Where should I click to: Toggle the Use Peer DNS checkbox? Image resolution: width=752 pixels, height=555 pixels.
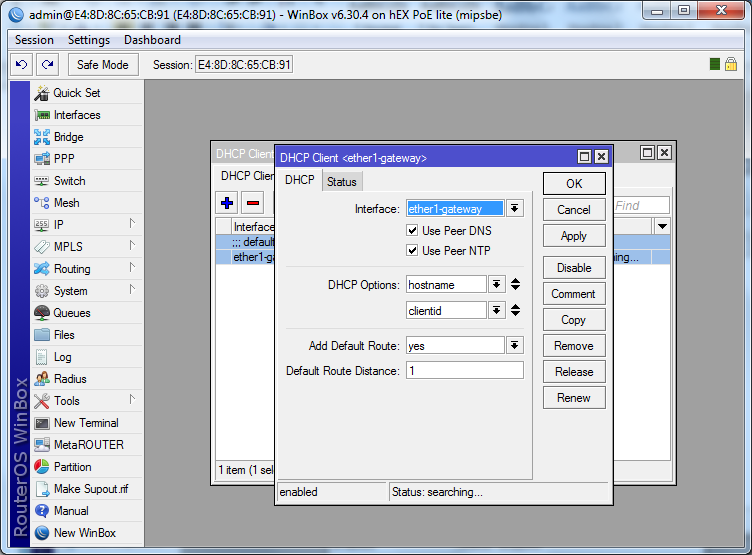coord(412,230)
